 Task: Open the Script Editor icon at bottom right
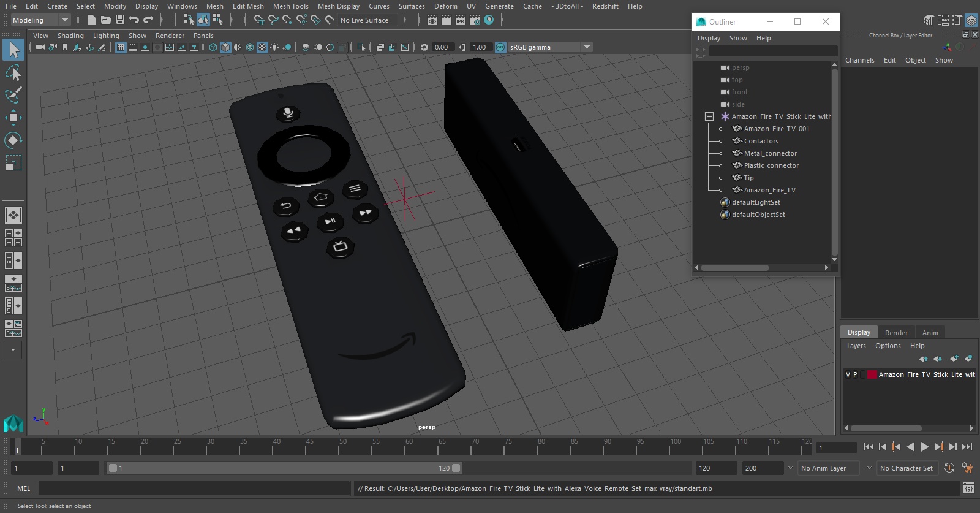(x=968, y=488)
